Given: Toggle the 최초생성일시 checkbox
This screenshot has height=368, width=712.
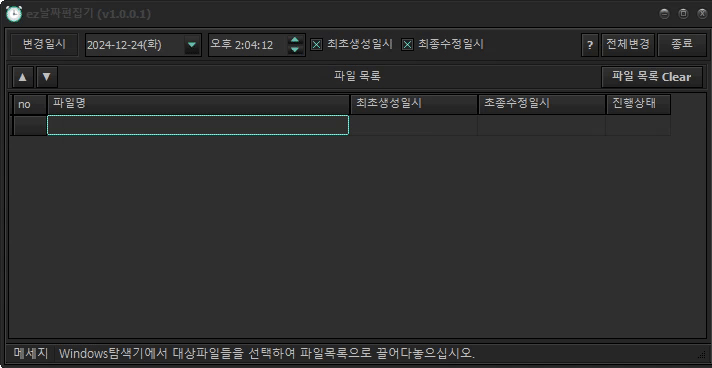Looking at the screenshot, I should coord(316,45).
